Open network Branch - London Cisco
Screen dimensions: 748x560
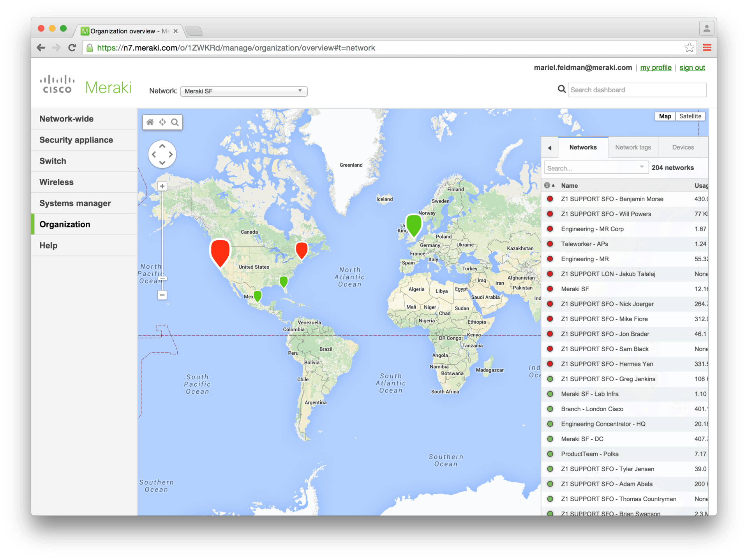pos(592,409)
